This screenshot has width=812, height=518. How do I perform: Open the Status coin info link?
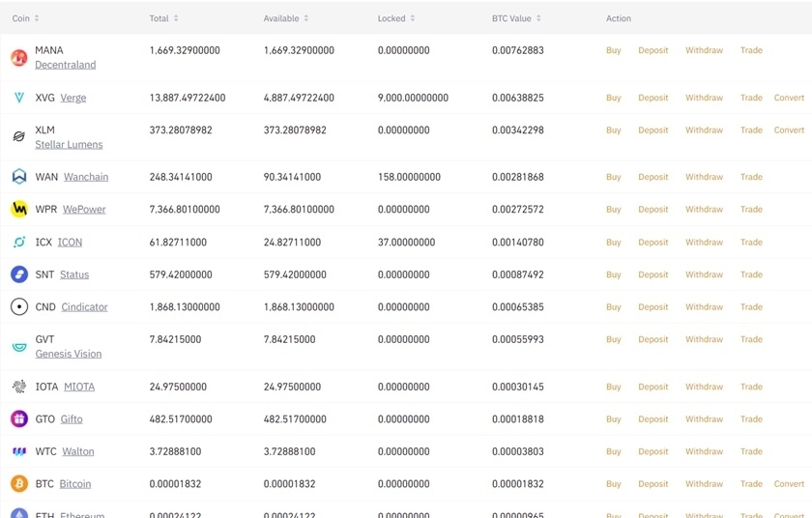(74, 274)
